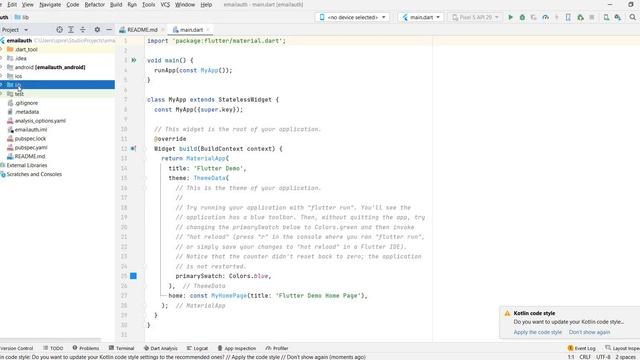Screen dimensions: 640x360
Task: Click Project panel horizontal scrollbar
Action: point(50,340)
